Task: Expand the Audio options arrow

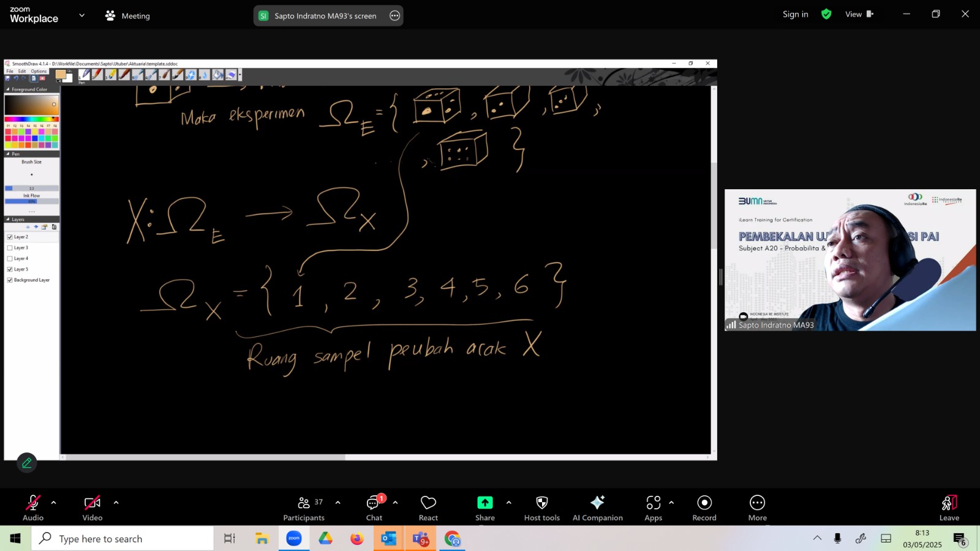Action: pos(54,503)
